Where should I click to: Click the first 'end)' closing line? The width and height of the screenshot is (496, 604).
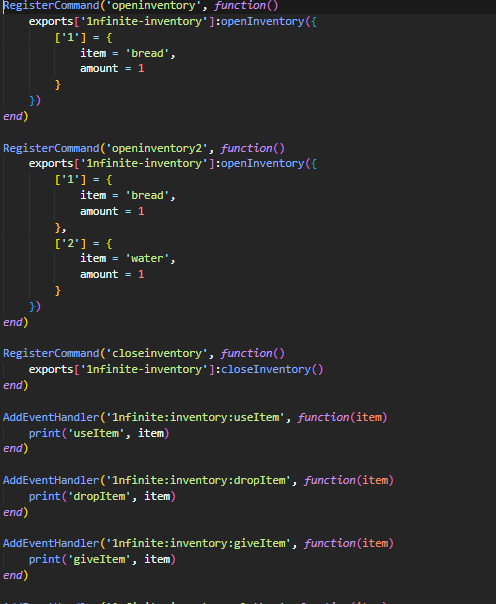[15, 116]
